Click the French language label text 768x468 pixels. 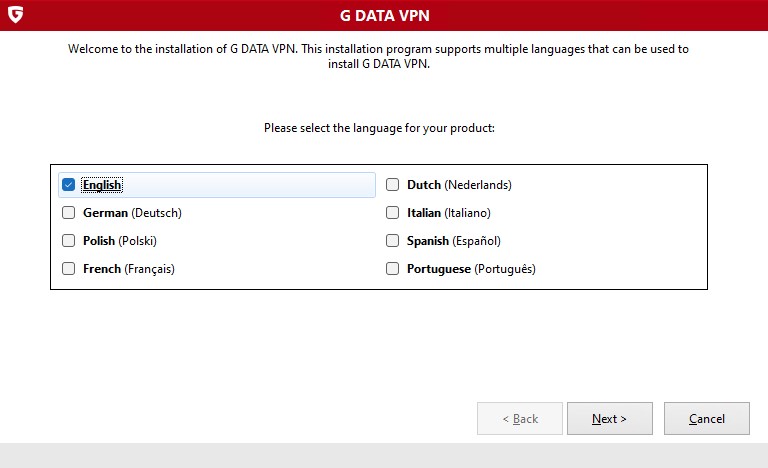(129, 269)
